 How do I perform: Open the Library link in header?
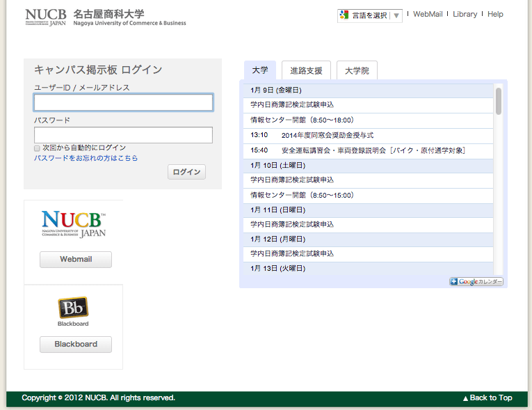[465, 14]
